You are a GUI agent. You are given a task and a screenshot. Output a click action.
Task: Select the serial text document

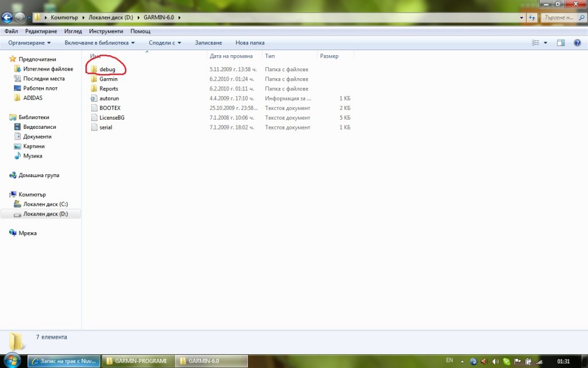106,128
